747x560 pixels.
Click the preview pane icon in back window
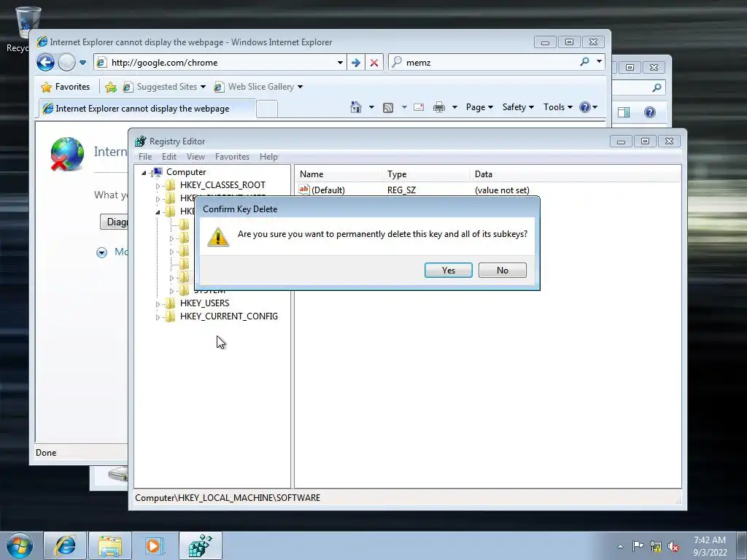pos(623,112)
